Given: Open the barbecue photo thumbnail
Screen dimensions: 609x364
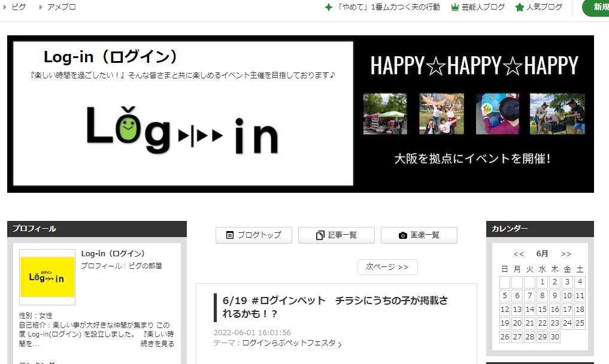Looking at the screenshot, I should (x=557, y=113).
